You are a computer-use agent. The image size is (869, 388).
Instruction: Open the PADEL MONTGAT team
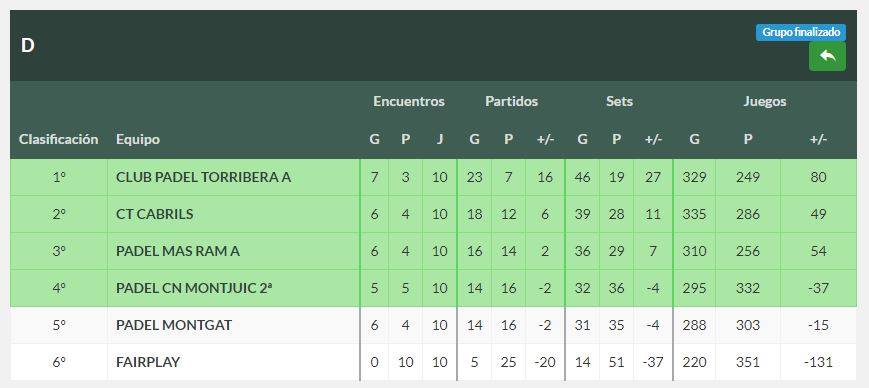click(x=174, y=325)
